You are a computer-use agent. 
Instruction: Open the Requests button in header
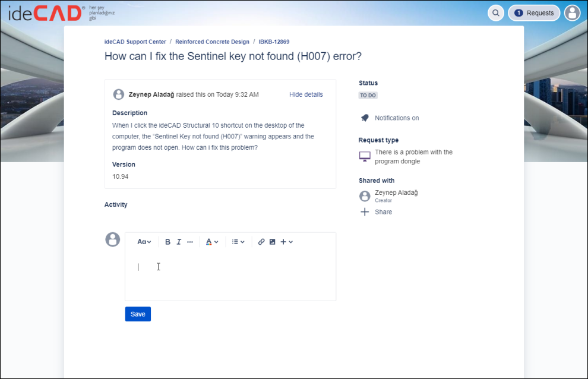pyautogui.click(x=534, y=13)
